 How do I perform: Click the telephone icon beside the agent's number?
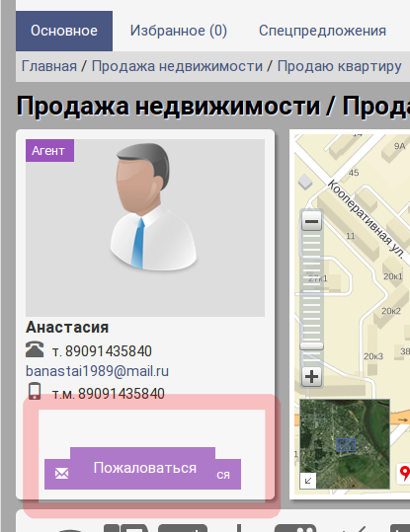35,349
